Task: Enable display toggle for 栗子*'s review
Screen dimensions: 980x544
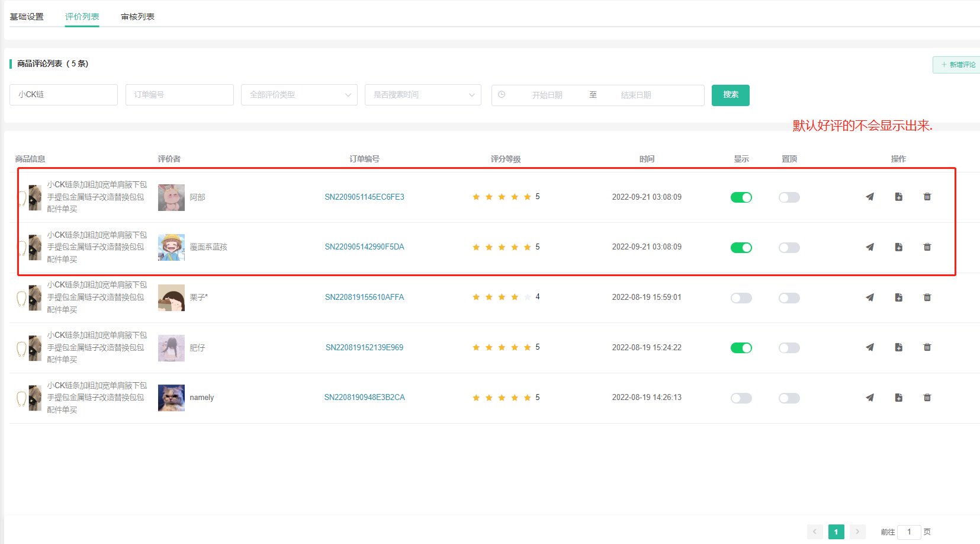Action: 741,298
